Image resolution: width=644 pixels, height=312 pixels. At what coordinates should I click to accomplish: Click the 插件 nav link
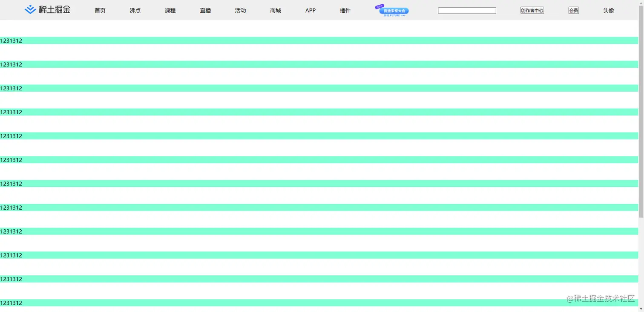[x=345, y=11]
